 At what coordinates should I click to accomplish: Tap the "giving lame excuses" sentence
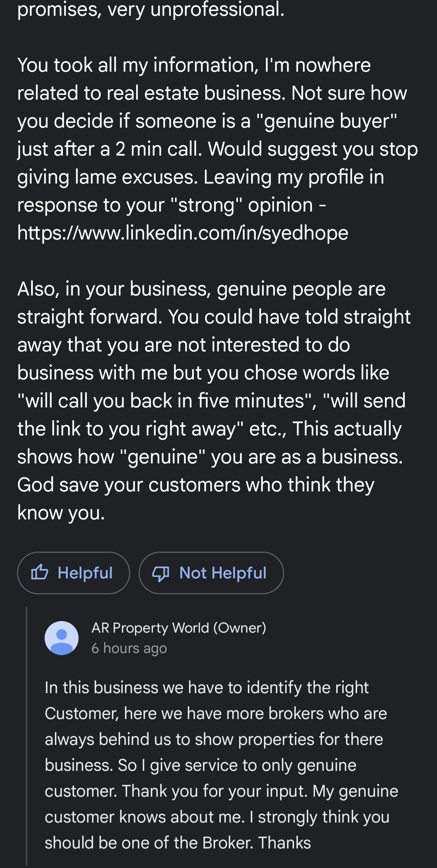(107, 177)
